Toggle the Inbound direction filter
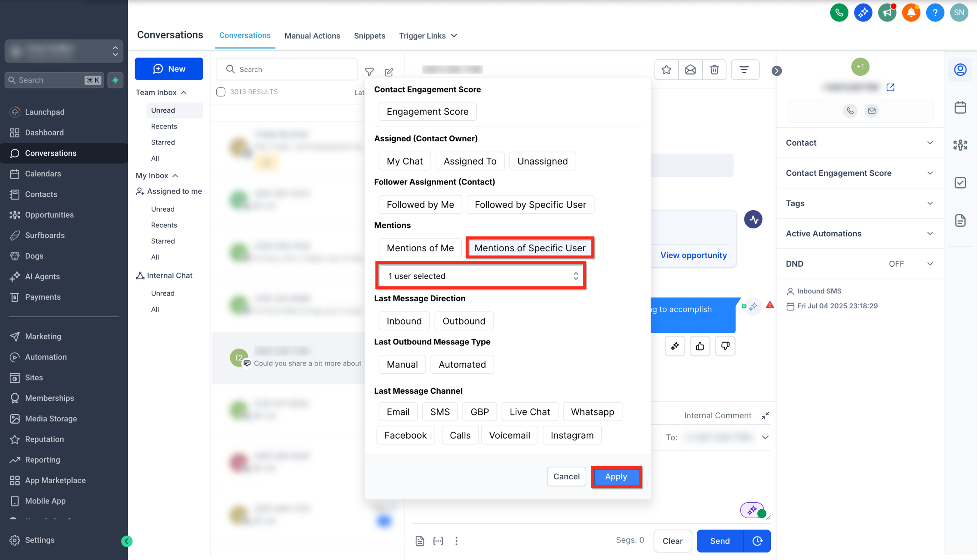The width and height of the screenshot is (977, 560). click(404, 321)
